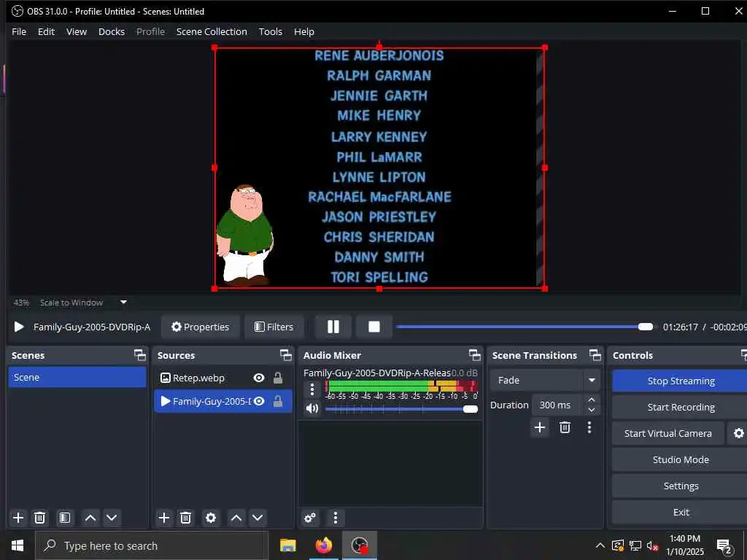The width and height of the screenshot is (747, 560).
Task: Open OBS Settings from Controls
Action: pyautogui.click(x=681, y=486)
